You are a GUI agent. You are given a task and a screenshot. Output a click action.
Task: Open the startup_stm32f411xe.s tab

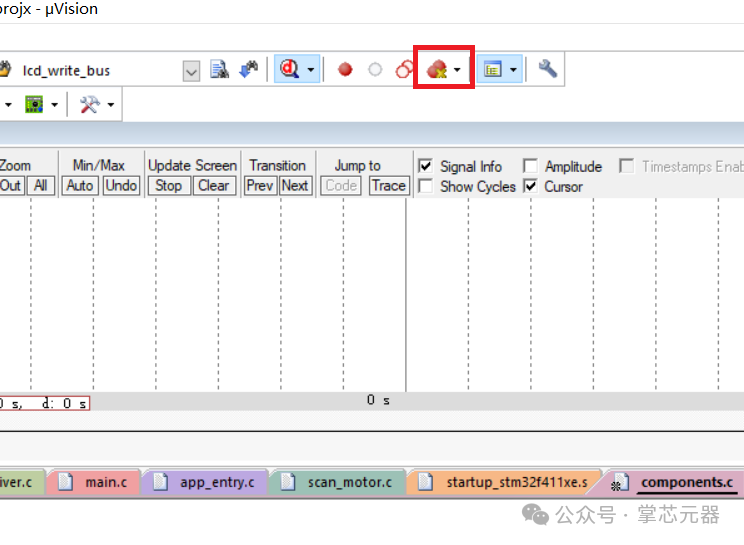tap(504, 482)
